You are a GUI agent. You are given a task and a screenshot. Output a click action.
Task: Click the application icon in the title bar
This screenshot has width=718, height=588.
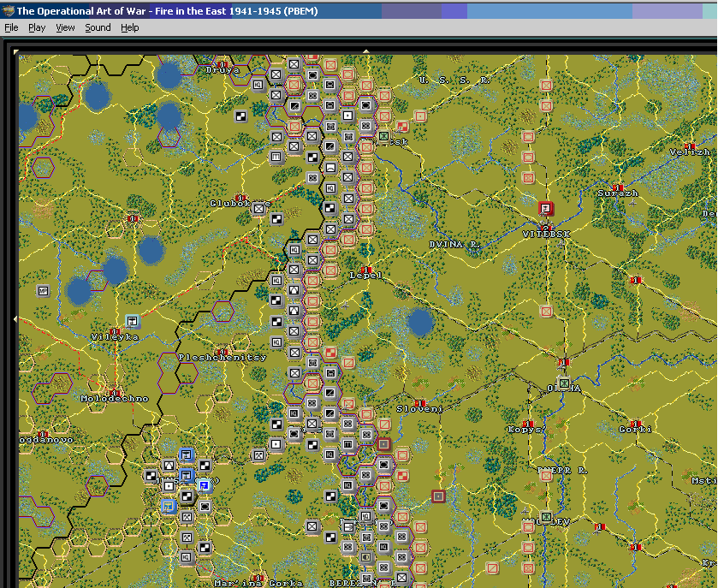coord(8,11)
